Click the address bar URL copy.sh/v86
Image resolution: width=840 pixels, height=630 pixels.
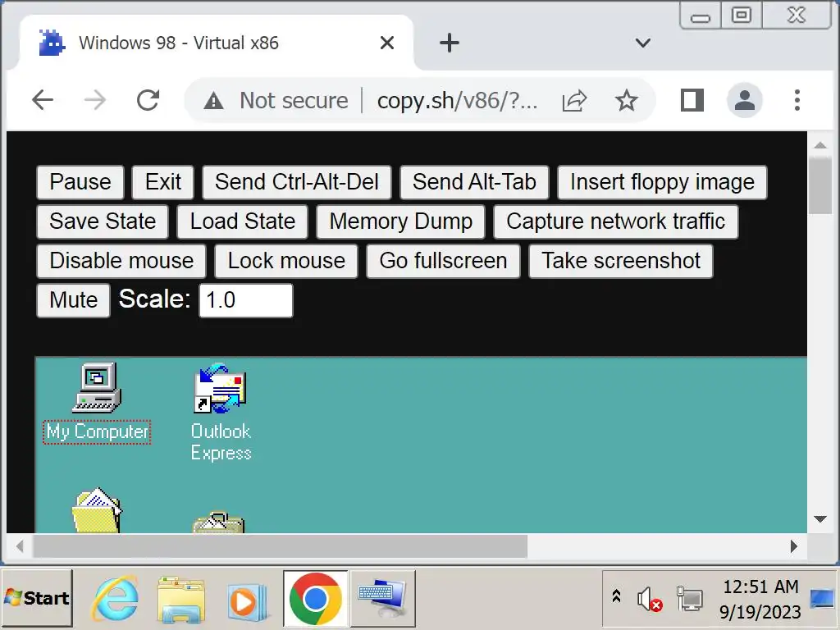457,100
